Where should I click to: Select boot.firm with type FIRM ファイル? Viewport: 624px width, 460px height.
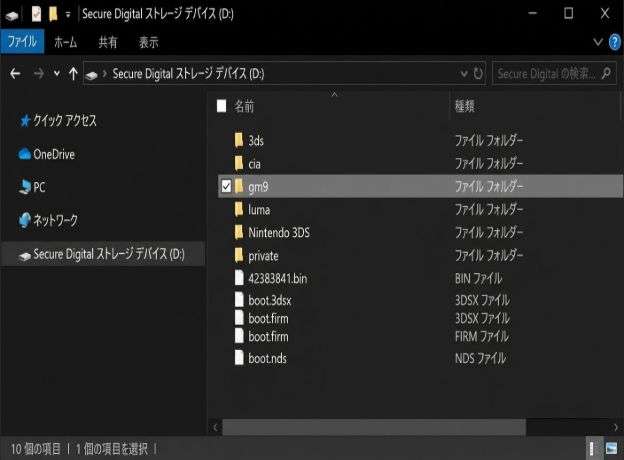(x=268, y=337)
